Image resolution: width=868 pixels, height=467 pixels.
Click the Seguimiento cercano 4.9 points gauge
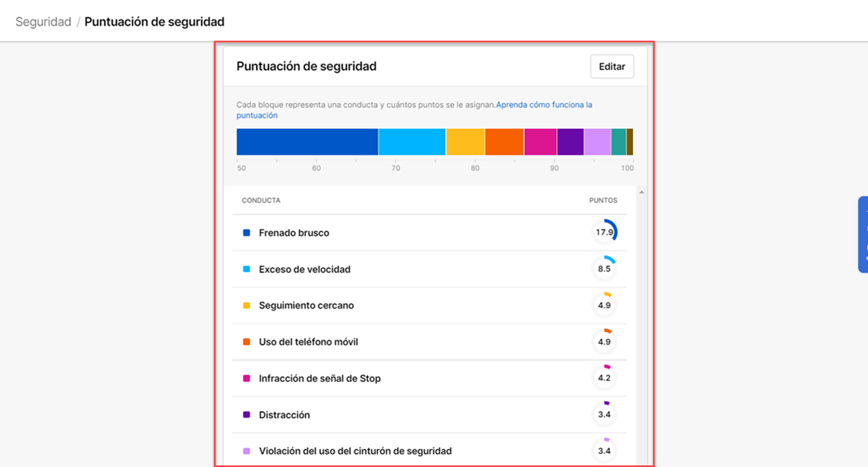(x=604, y=305)
